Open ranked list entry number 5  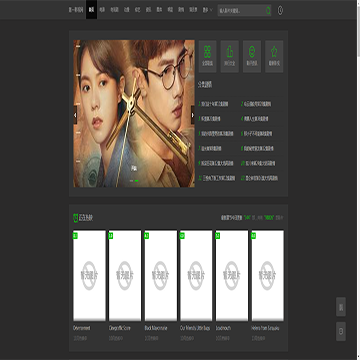point(215,134)
